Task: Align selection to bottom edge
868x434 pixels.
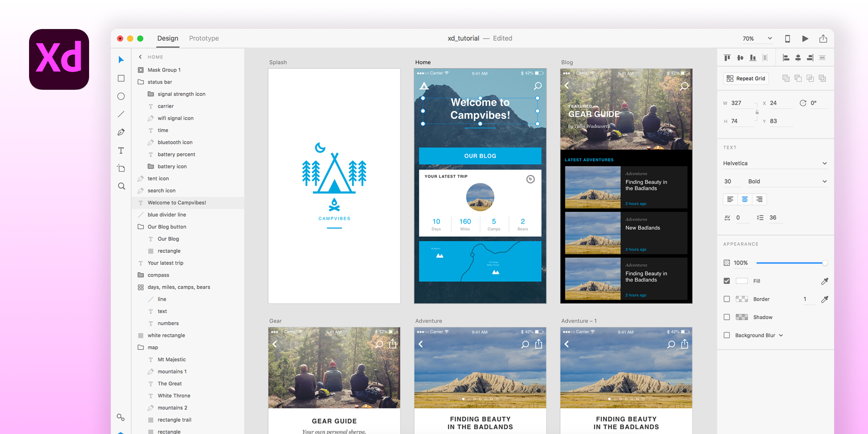Action: pyautogui.click(x=753, y=58)
